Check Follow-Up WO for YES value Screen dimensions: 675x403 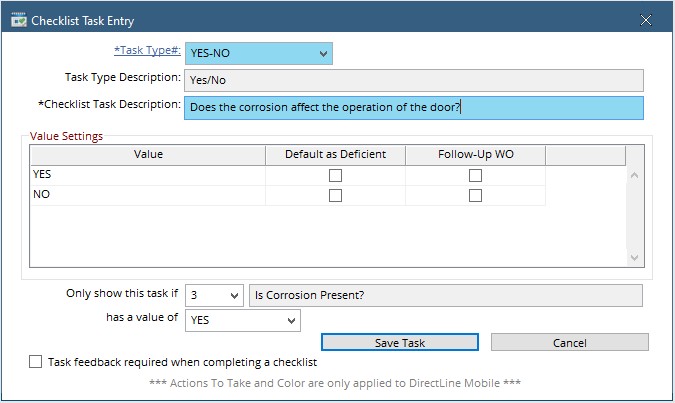(475, 175)
